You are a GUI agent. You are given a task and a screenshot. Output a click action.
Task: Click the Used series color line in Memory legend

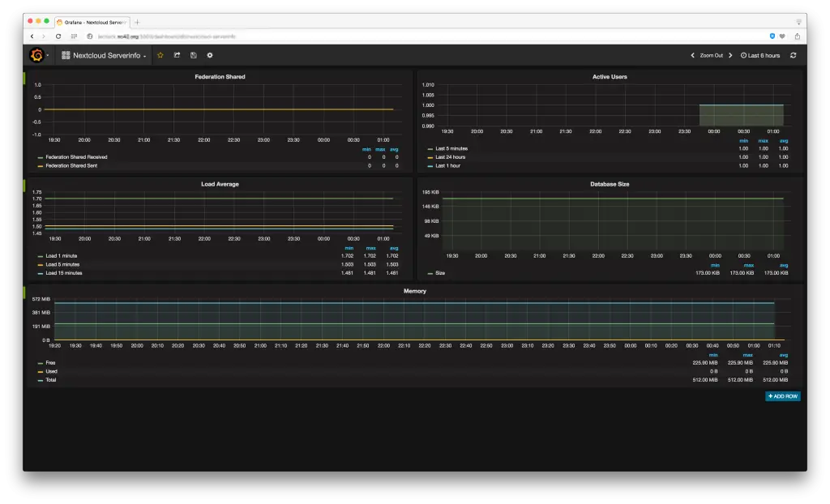pyautogui.click(x=41, y=371)
